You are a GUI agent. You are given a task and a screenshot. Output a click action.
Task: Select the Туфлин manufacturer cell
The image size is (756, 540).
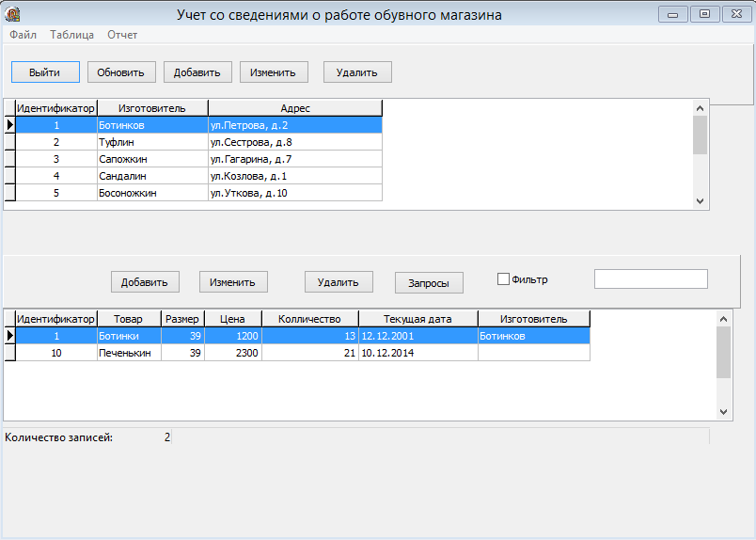click(x=152, y=142)
